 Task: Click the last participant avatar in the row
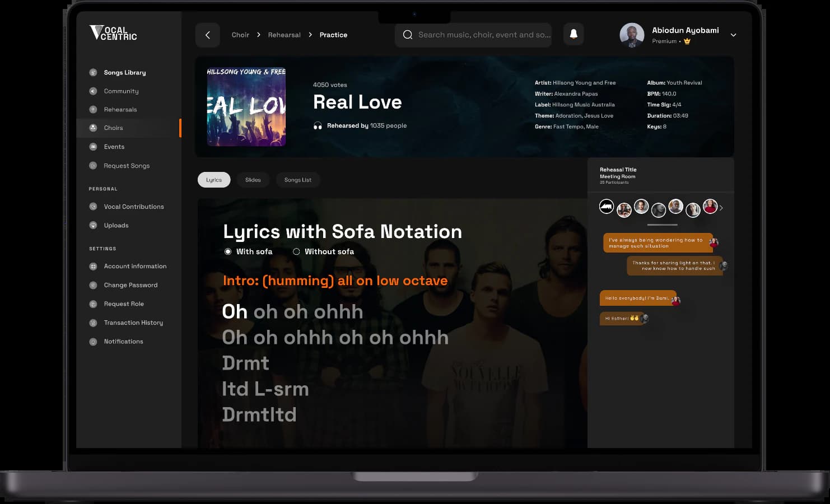710,206
